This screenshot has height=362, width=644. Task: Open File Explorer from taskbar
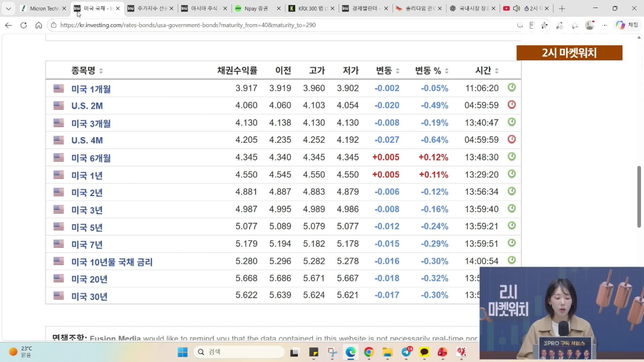[387, 352]
